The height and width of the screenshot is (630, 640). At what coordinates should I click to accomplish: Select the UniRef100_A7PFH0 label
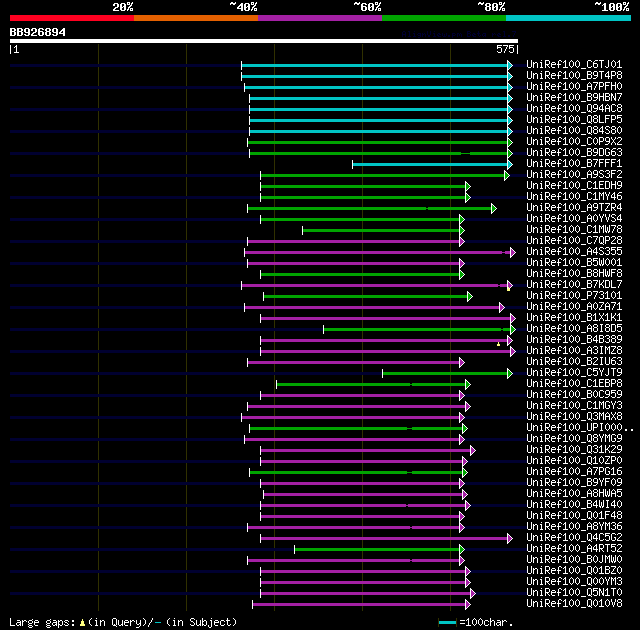point(574,87)
